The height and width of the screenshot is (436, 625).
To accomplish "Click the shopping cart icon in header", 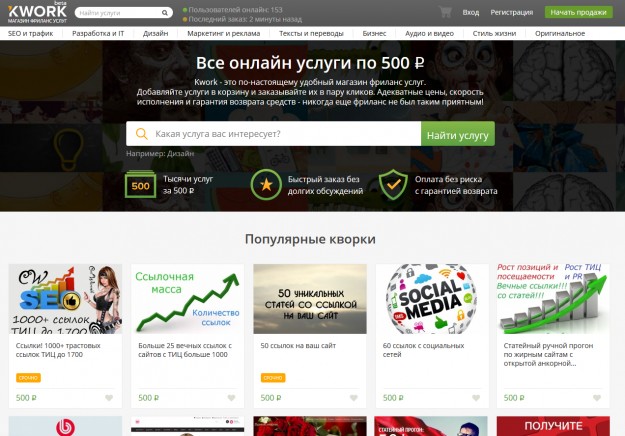I will click(x=445, y=12).
